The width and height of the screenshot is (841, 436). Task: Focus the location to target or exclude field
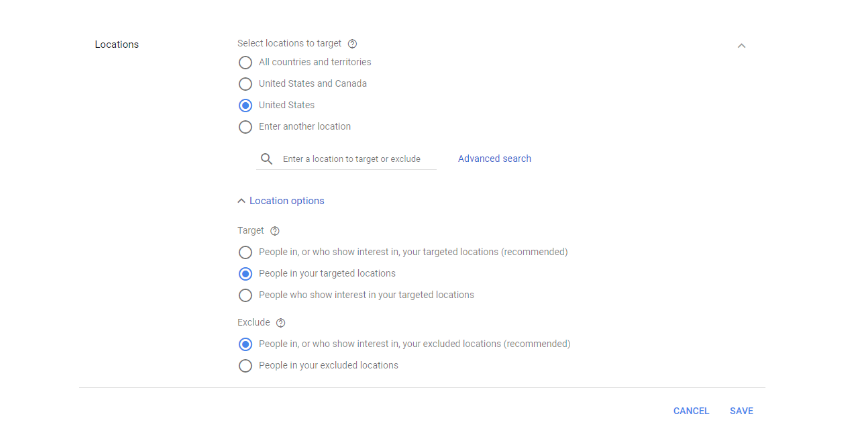click(x=346, y=159)
